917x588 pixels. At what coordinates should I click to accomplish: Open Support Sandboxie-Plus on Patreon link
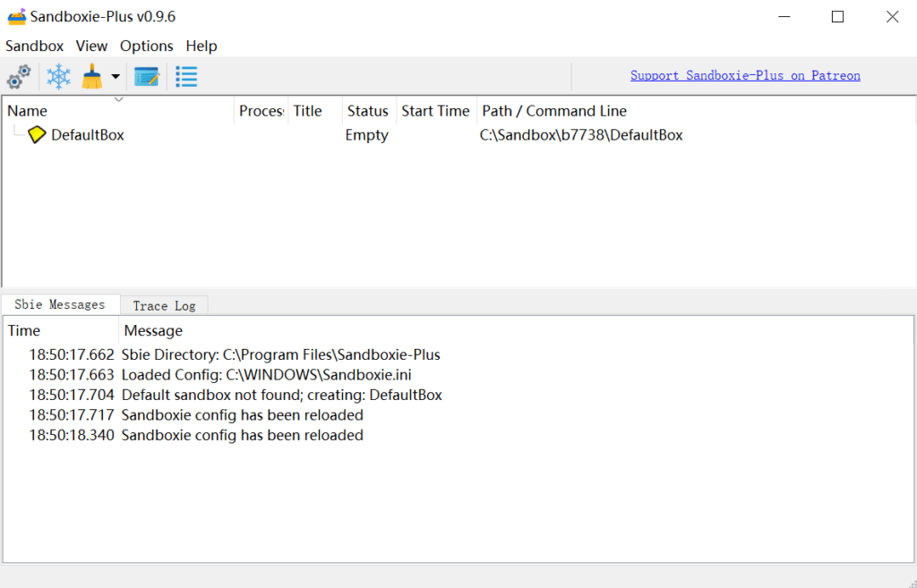click(x=745, y=76)
